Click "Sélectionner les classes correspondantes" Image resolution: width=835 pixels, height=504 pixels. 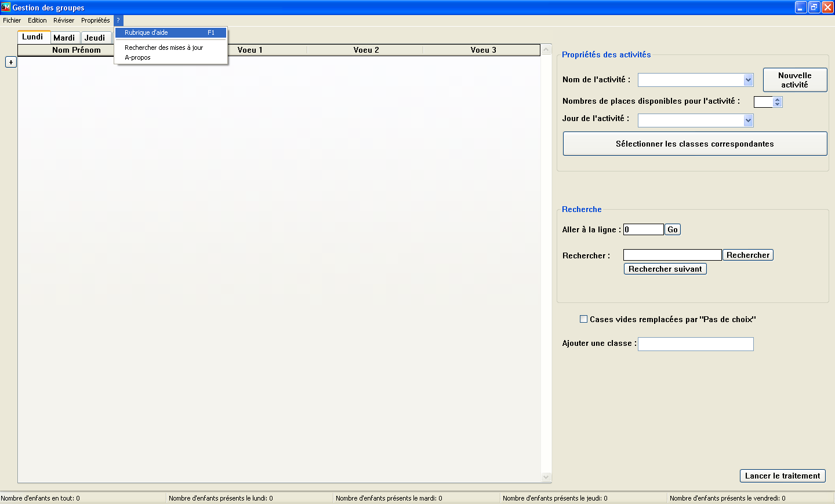(x=695, y=144)
